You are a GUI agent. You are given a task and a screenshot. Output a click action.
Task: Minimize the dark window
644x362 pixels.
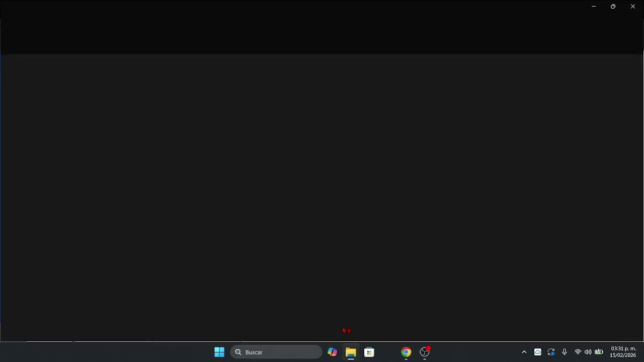(594, 7)
